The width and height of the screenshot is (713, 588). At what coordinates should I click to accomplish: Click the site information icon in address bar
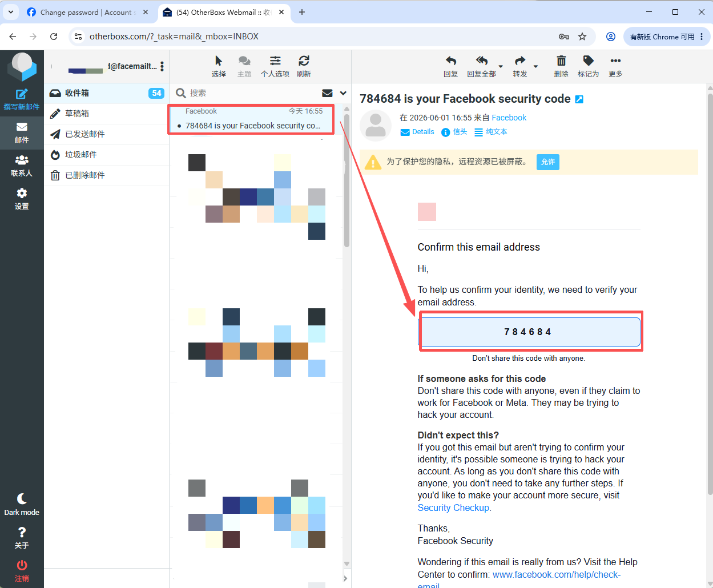coord(79,37)
